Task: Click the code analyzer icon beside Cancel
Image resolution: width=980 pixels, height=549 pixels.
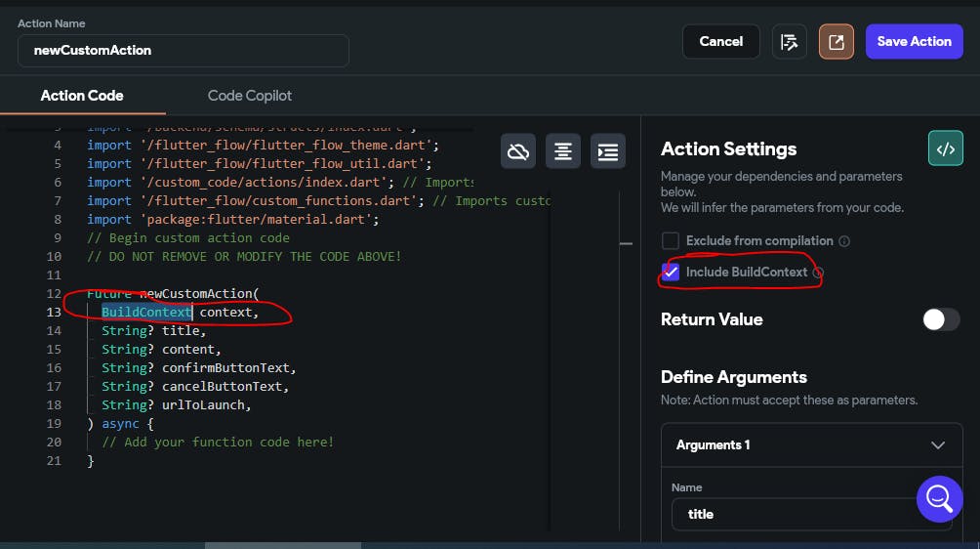Action: click(790, 42)
